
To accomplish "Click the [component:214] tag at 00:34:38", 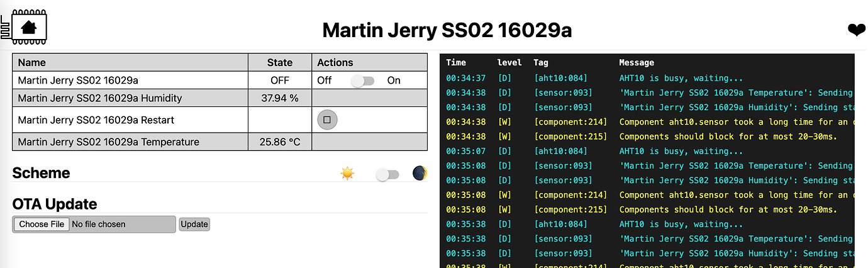I will [x=570, y=122].
